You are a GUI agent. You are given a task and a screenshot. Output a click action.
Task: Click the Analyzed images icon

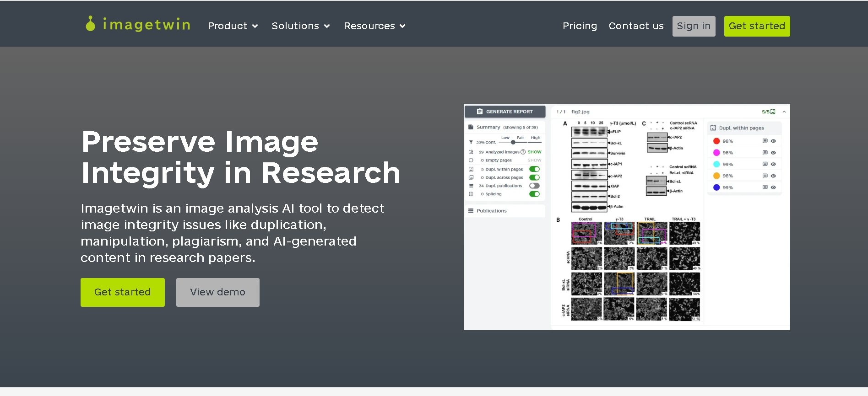point(471,152)
